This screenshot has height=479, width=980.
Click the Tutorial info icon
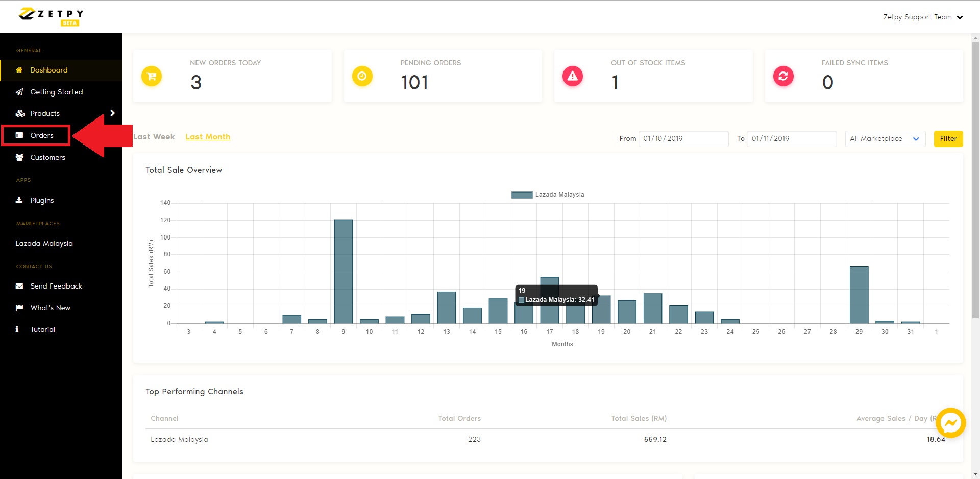click(x=17, y=329)
